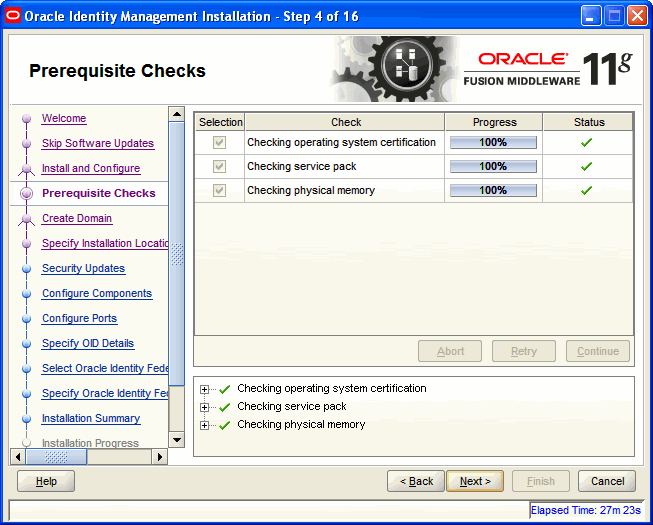
Task: Open Select Oracle Identity Federation step
Action: pyautogui.click(x=105, y=368)
